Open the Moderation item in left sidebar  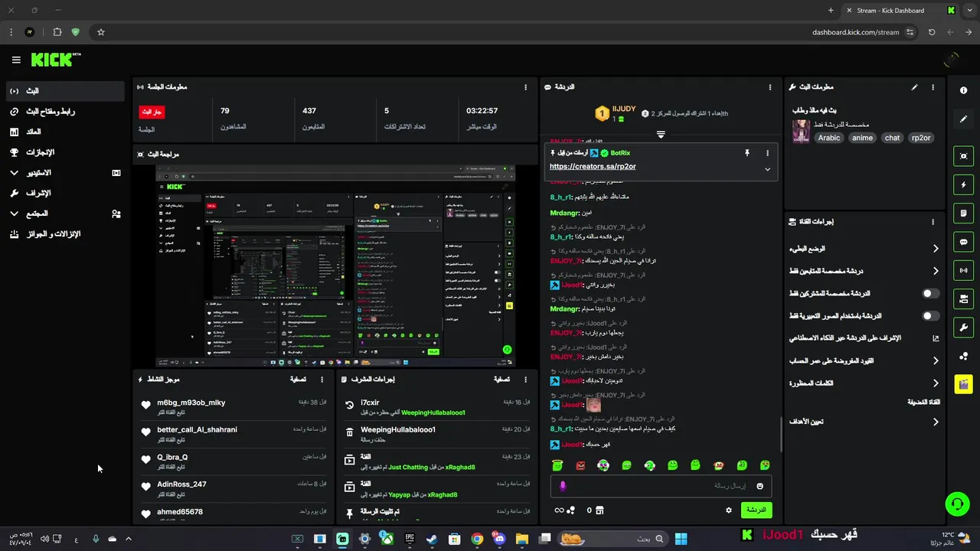(65, 193)
